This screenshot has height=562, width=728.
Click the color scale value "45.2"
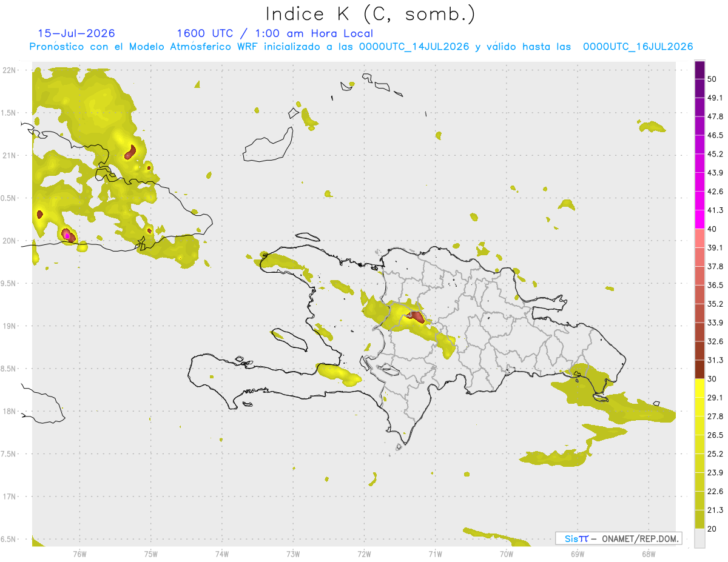point(715,154)
